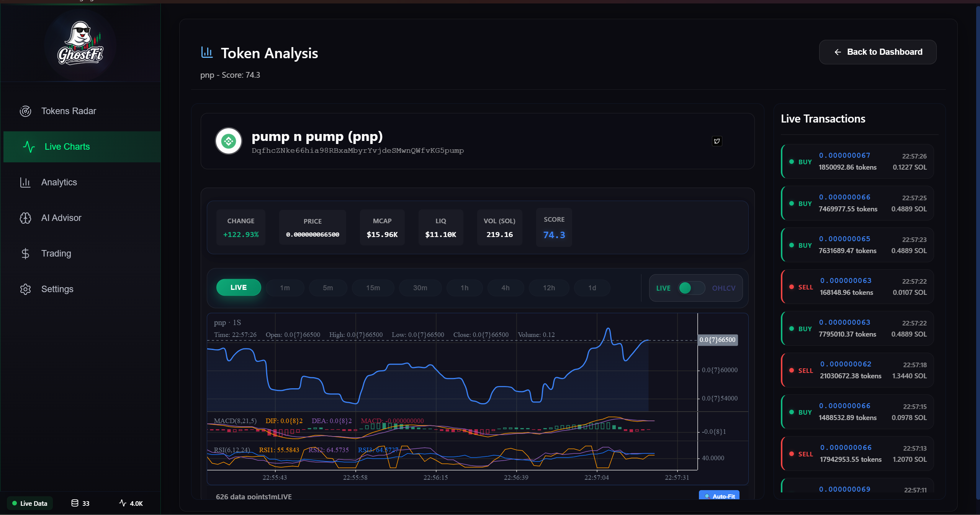The image size is (980, 515).
Task: Click the token contract address text
Action: point(357,150)
